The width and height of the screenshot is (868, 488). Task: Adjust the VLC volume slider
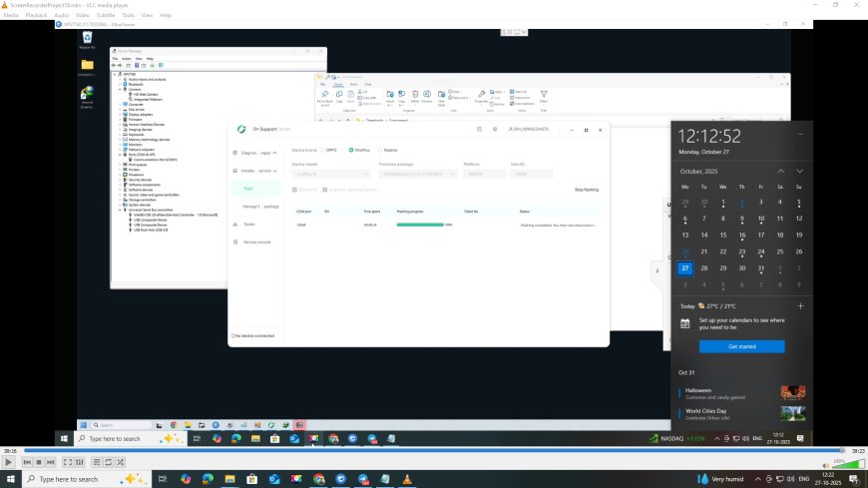[848, 464]
